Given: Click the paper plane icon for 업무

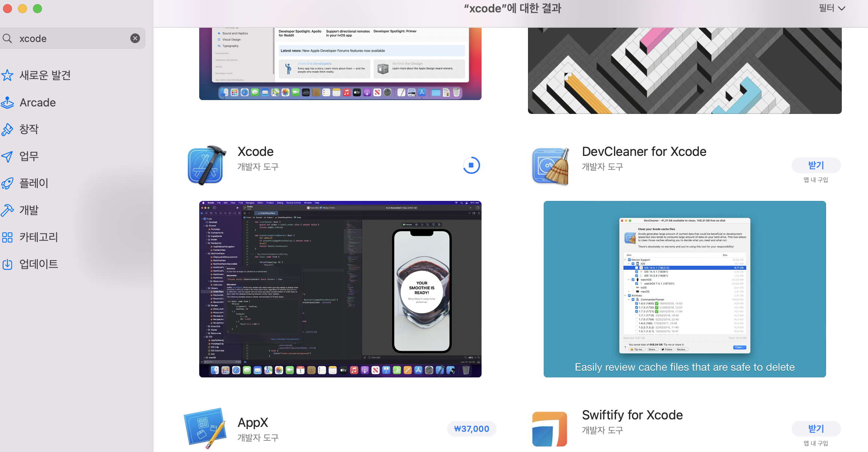Looking at the screenshot, I should coord(7,156).
